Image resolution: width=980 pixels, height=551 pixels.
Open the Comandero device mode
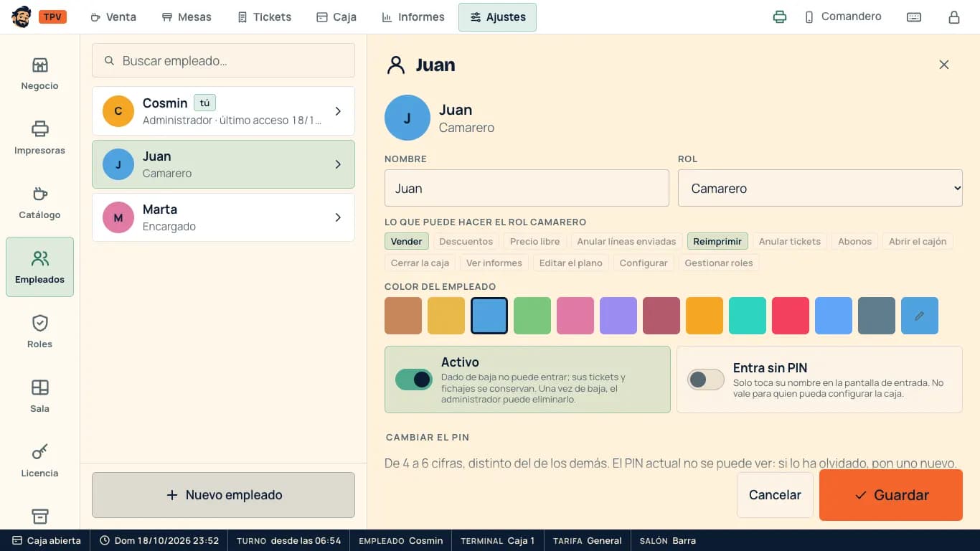pos(843,17)
